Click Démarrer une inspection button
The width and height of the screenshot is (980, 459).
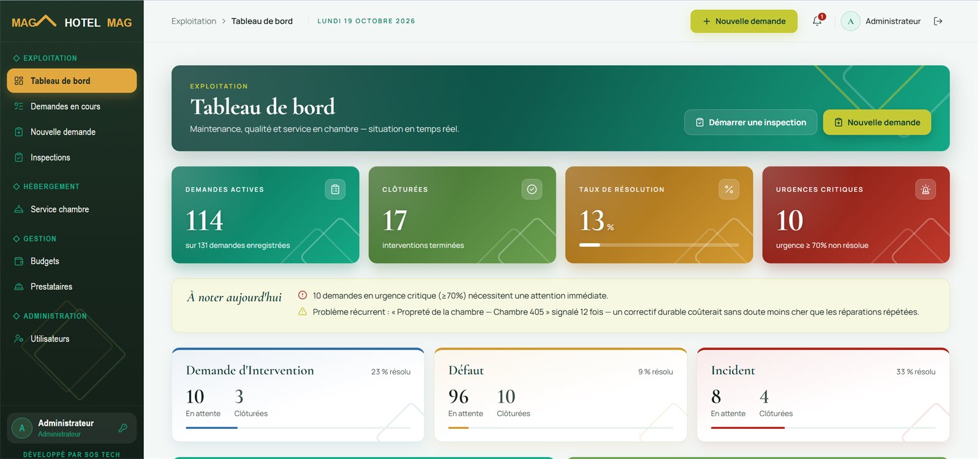coord(750,122)
